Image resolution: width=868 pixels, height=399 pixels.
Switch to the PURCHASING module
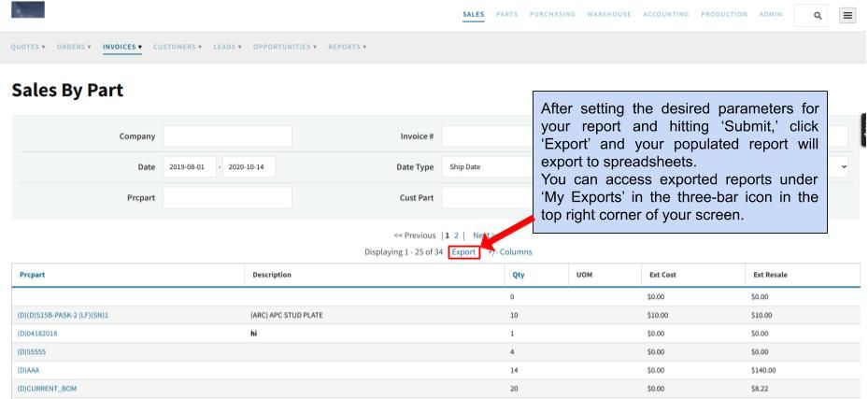coord(552,14)
